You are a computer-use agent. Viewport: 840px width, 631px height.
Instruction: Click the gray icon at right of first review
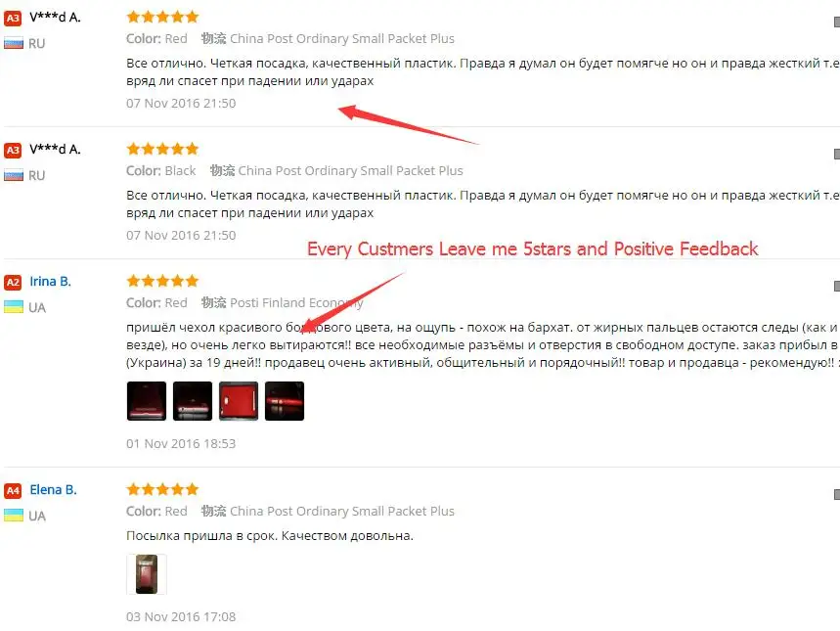(837, 22)
